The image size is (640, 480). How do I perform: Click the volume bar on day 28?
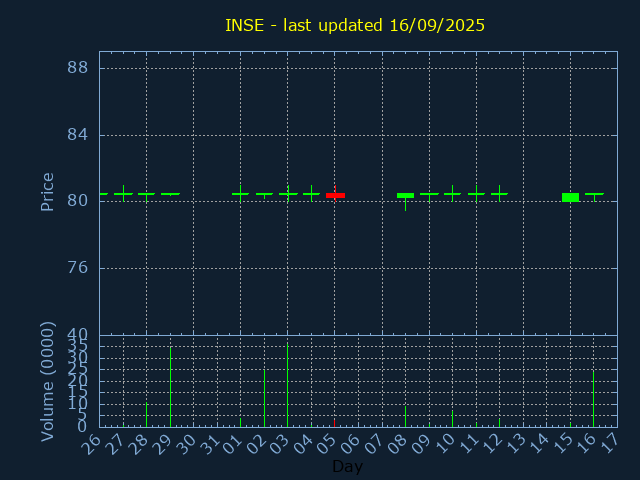(147, 415)
